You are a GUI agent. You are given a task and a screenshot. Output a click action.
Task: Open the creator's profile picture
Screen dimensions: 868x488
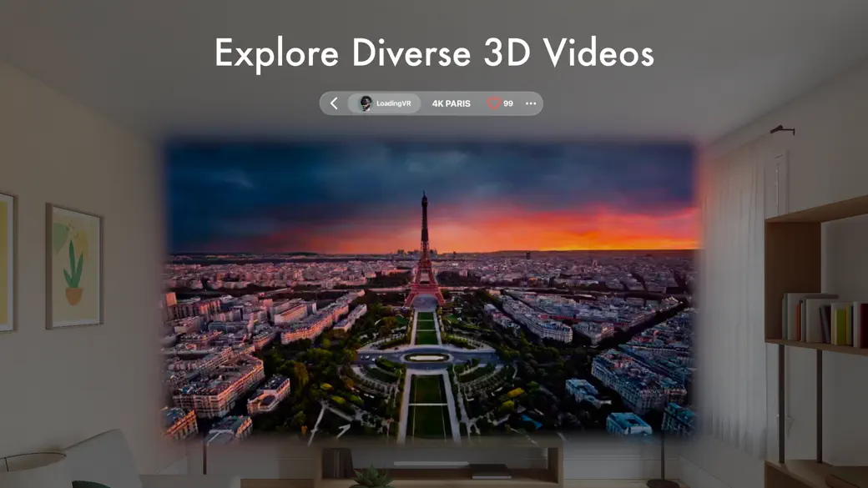pos(365,103)
